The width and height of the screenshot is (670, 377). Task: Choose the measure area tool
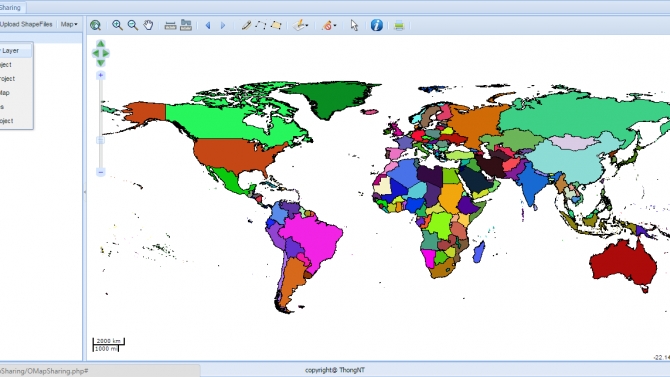pyautogui.click(x=186, y=25)
